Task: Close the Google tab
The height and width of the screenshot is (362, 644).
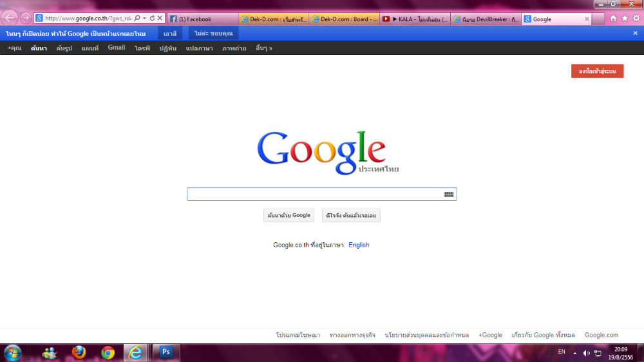Action: coord(587,19)
